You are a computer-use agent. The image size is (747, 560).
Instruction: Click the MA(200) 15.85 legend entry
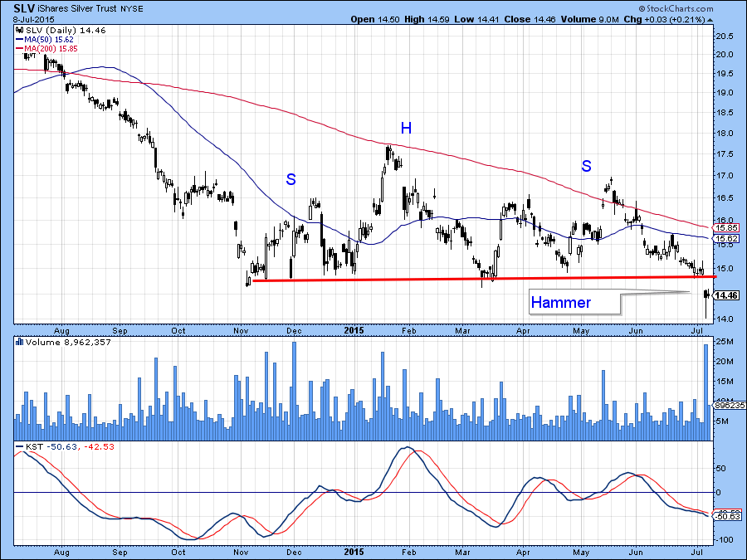click(51, 49)
